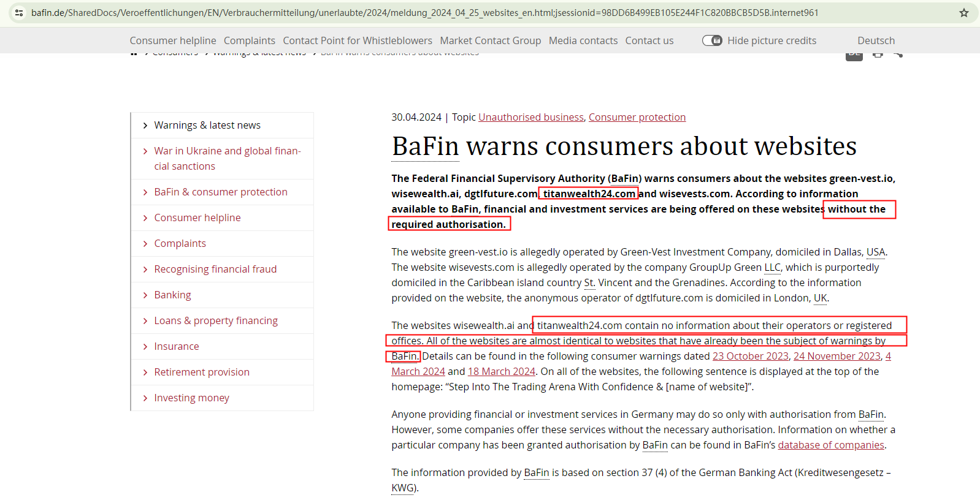The height and width of the screenshot is (503, 980).
Task: Open Complaints in the top navigation bar
Action: (250, 40)
